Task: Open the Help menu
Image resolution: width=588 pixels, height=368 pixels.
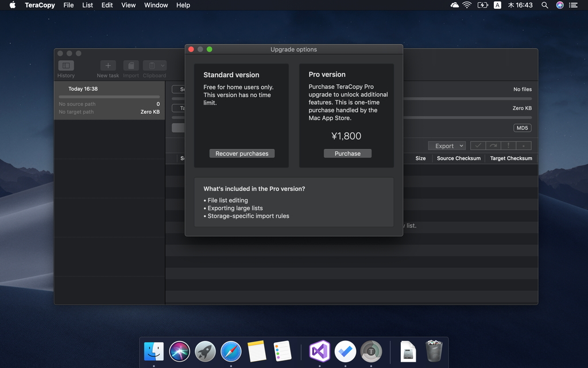Action: [183, 5]
